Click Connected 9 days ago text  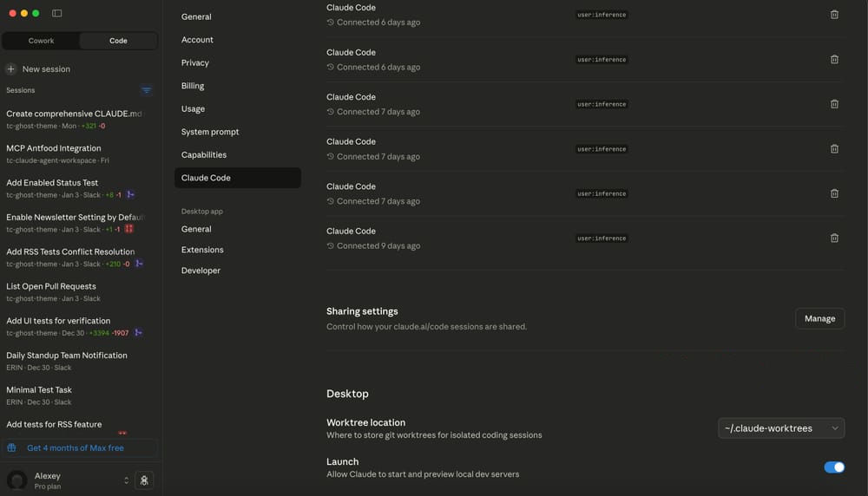click(x=378, y=246)
